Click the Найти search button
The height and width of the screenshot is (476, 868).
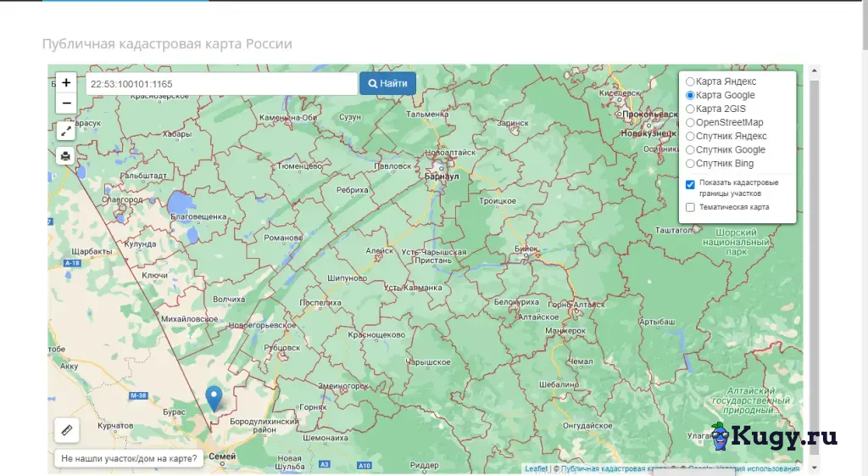click(387, 84)
